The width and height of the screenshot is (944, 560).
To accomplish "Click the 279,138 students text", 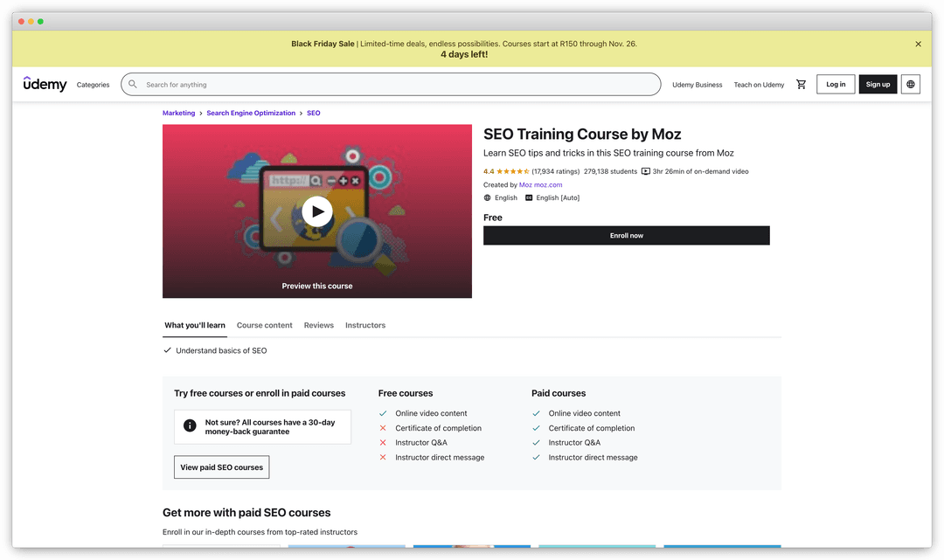I will click(610, 171).
